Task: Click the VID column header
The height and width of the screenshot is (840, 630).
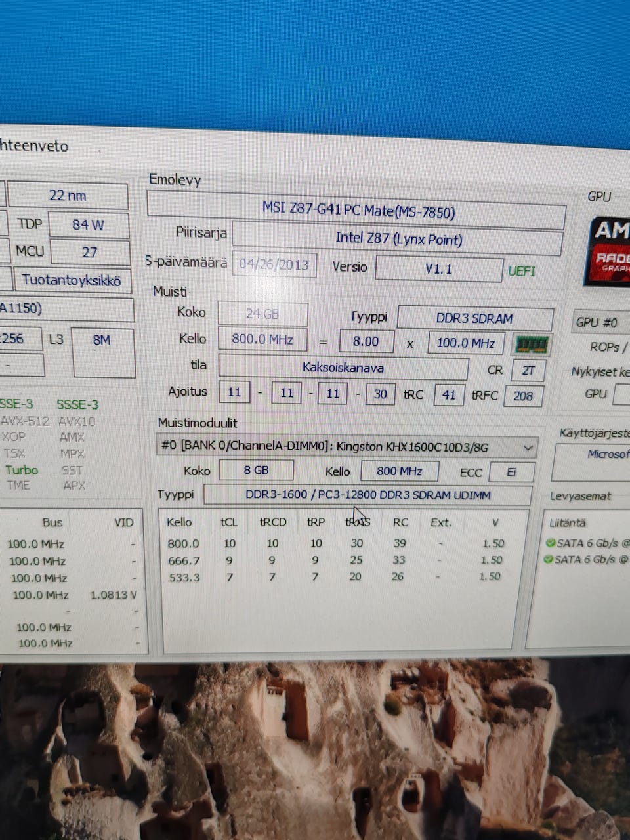Action: tap(123, 522)
